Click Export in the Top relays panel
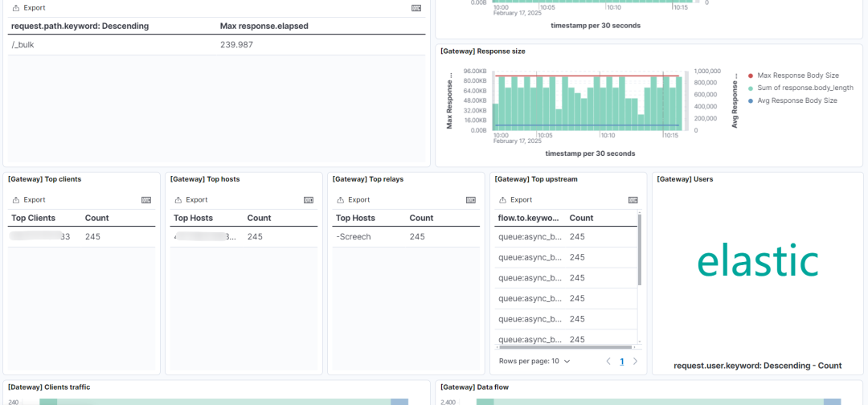The width and height of the screenshot is (868, 405). [351, 200]
